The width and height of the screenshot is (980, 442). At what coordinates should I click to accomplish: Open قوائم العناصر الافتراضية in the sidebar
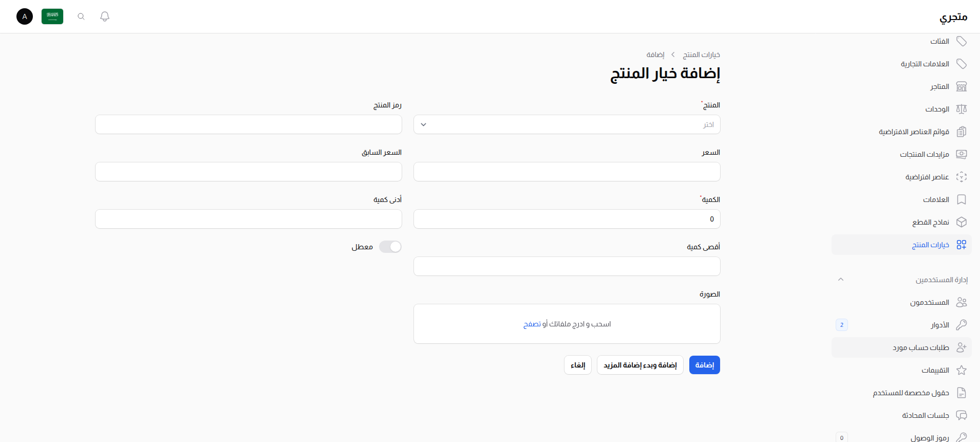901,132
